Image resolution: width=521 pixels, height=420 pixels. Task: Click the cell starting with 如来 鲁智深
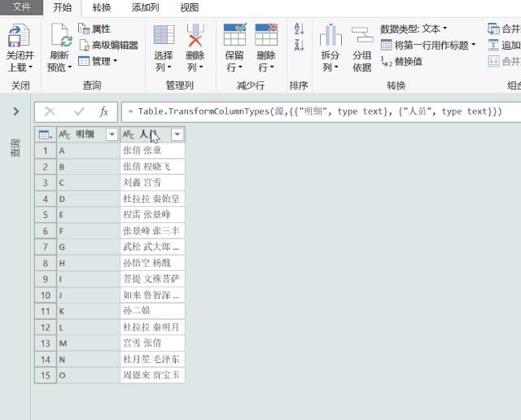(x=152, y=295)
